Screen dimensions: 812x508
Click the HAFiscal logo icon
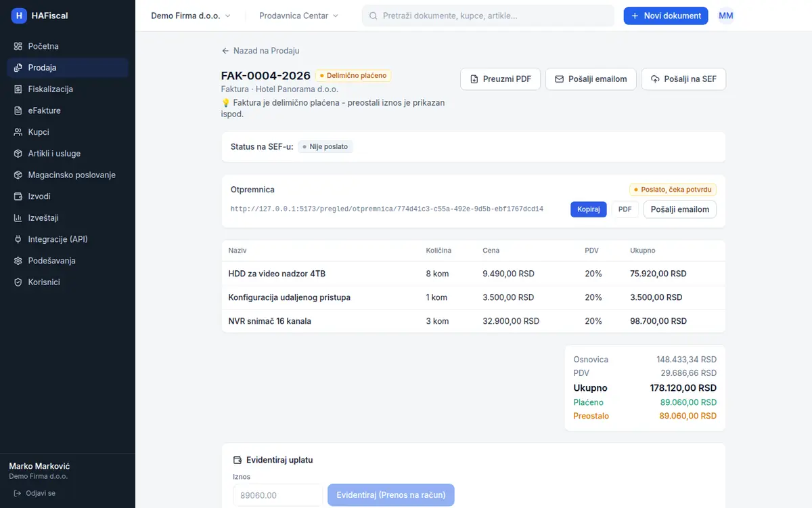(x=19, y=16)
